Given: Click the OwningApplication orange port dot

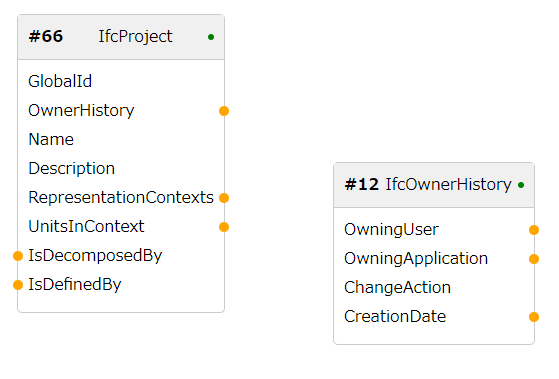Looking at the screenshot, I should pos(534,259).
